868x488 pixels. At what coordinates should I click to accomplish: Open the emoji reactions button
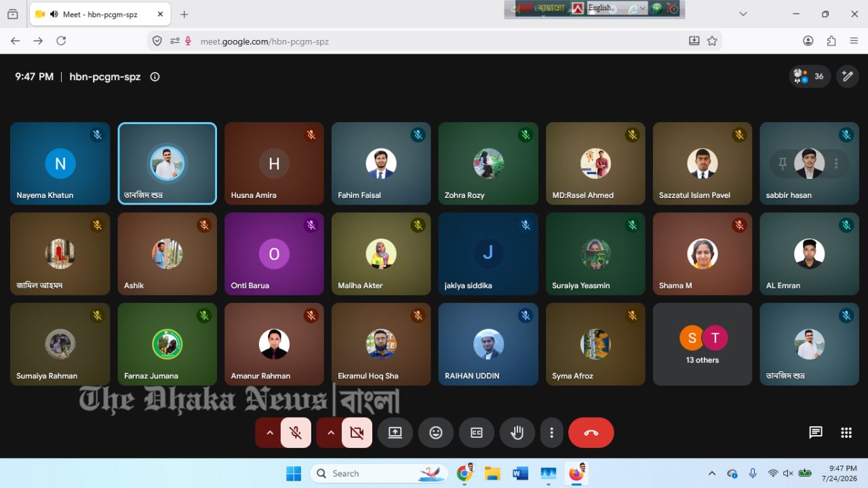436,432
